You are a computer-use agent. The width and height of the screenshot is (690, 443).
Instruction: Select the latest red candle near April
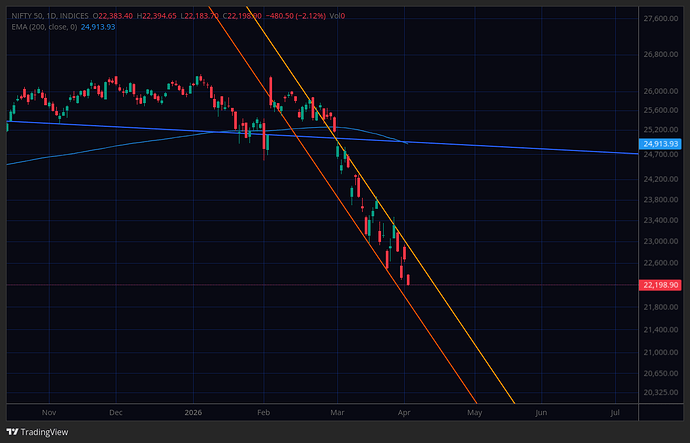(x=408, y=280)
